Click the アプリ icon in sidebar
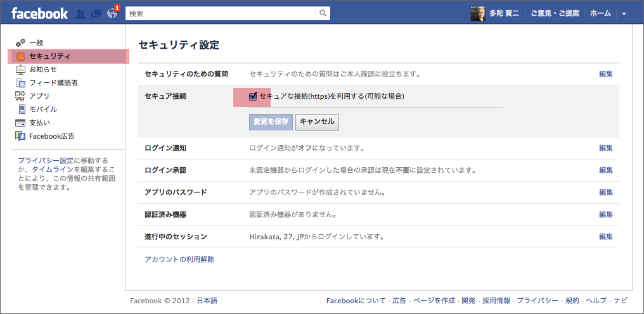The width and height of the screenshot is (644, 314). coord(20,96)
